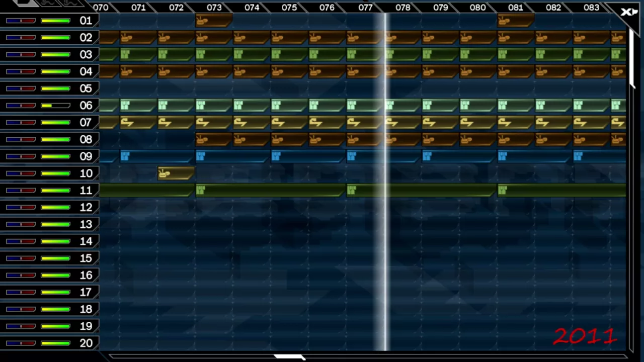Click the XP logo icon in top-right corner
The width and height of the screenshot is (644, 362).
pyautogui.click(x=628, y=12)
